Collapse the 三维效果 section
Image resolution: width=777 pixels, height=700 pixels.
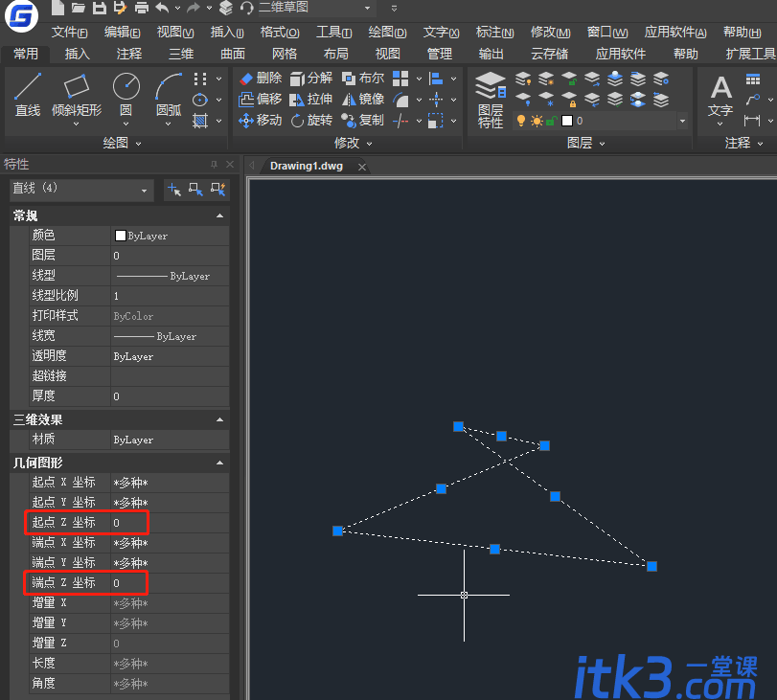(x=220, y=419)
